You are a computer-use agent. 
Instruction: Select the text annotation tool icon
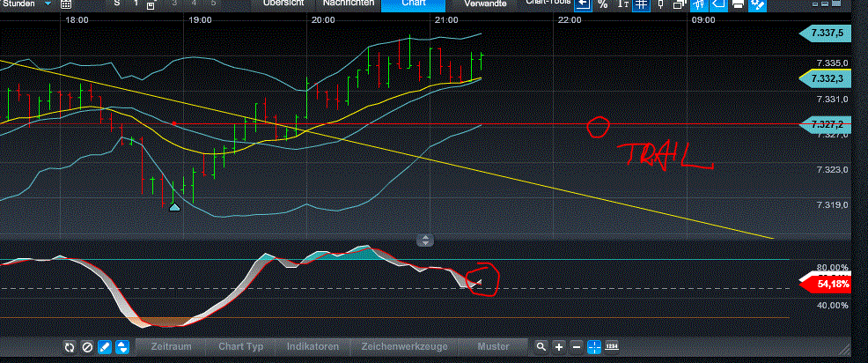[x=623, y=4]
